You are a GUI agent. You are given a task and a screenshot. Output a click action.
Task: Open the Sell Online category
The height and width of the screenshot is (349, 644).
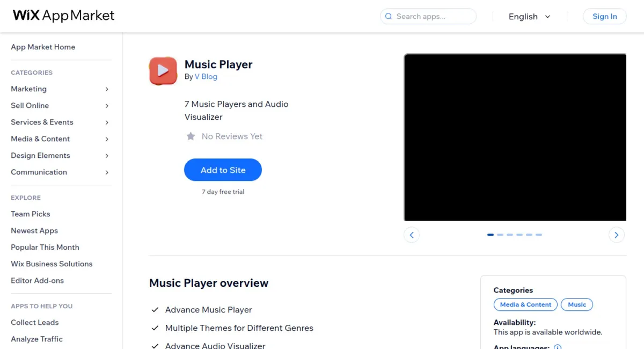(x=30, y=106)
